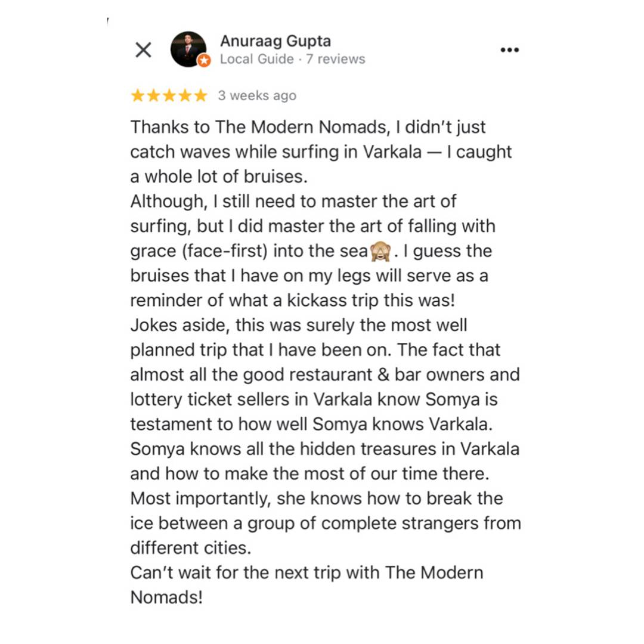
Task: Click the 7 reviews count text
Action: click(336, 59)
